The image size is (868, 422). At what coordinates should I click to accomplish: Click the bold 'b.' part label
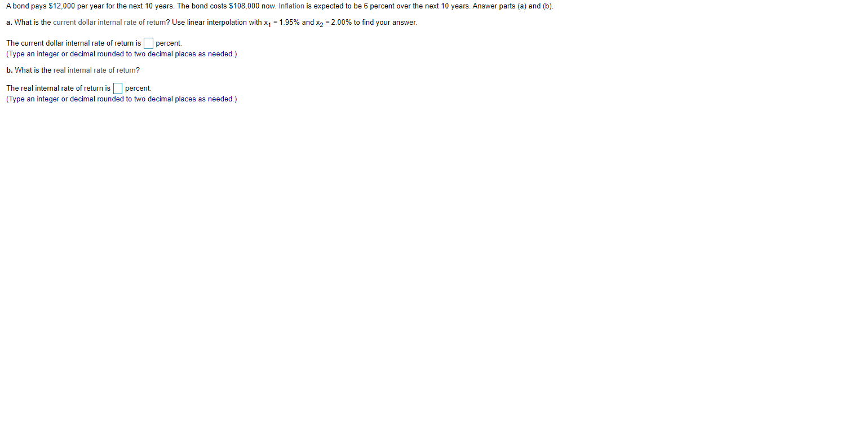coord(10,70)
